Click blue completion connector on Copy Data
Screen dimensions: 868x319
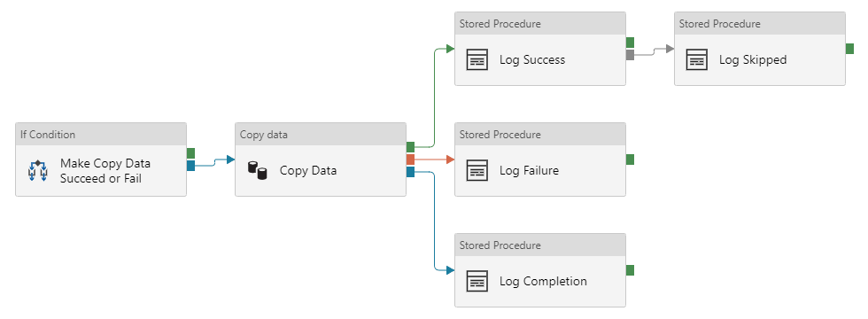click(x=410, y=172)
